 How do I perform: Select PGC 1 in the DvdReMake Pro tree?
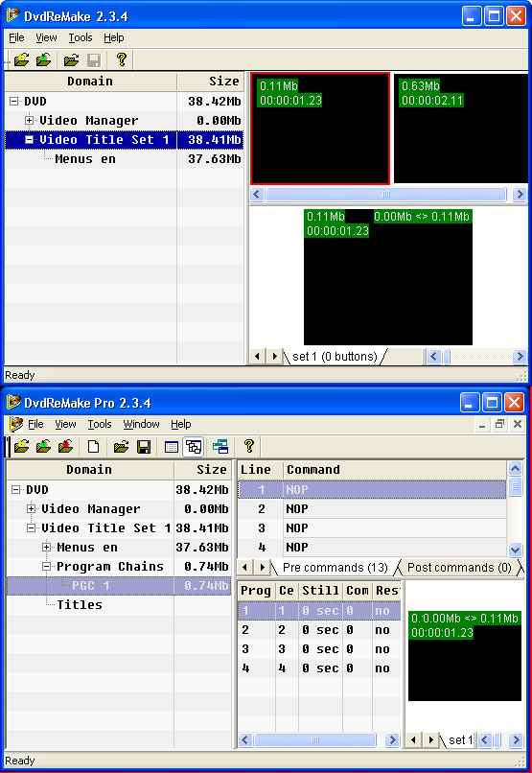[x=91, y=586]
